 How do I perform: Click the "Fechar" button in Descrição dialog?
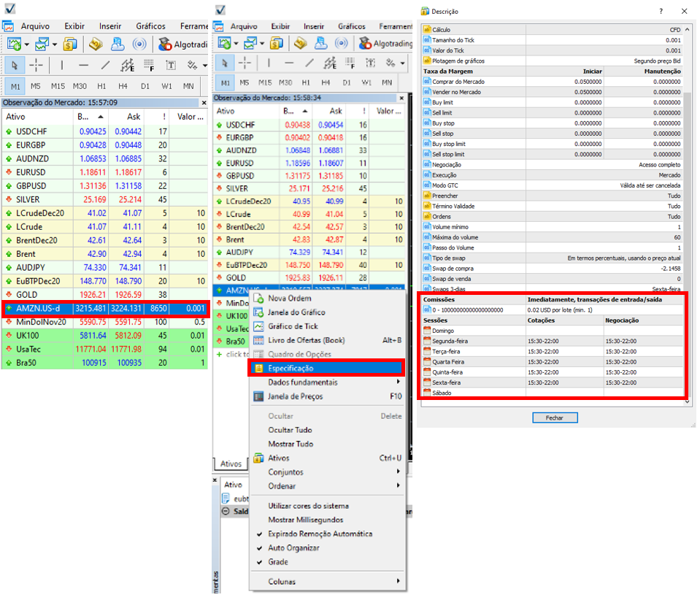(x=555, y=418)
